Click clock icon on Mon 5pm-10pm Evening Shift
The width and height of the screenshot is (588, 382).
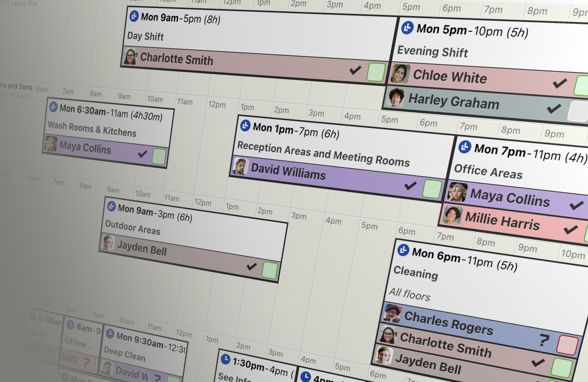click(407, 28)
